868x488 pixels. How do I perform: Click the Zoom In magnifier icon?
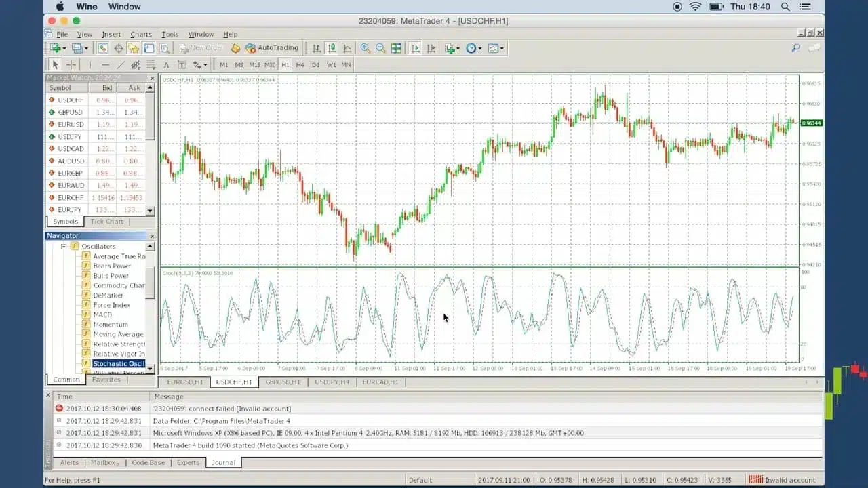click(366, 48)
